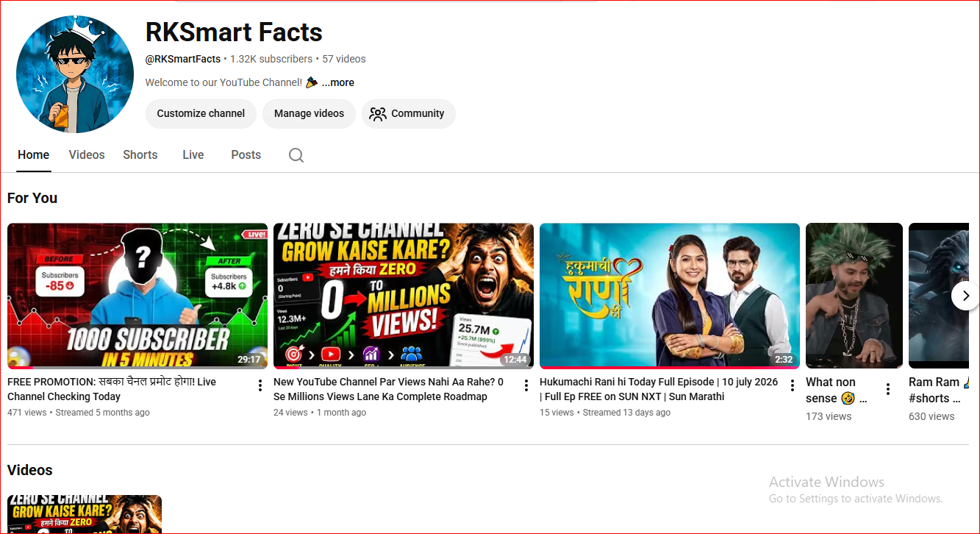Open Hukumachi Rani hi Today Full Episode title
Viewport: 980px width, 534px height.
pyautogui.click(x=659, y=389)
